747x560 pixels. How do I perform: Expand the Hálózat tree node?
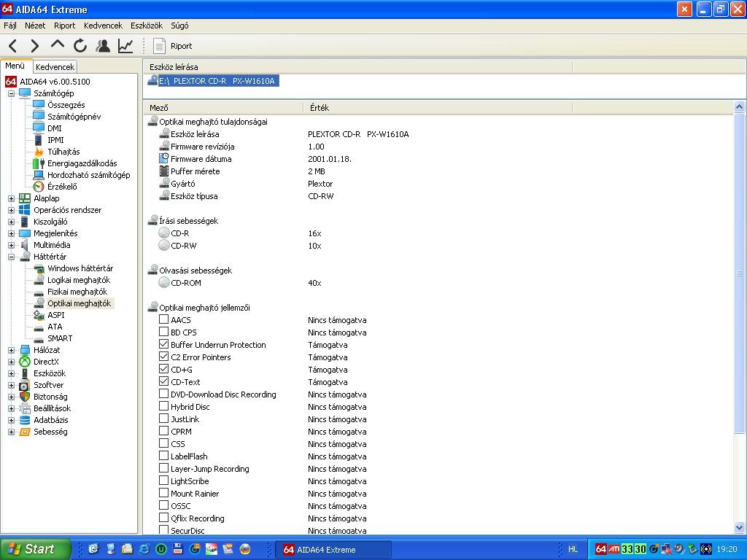[x=11, y=350]
